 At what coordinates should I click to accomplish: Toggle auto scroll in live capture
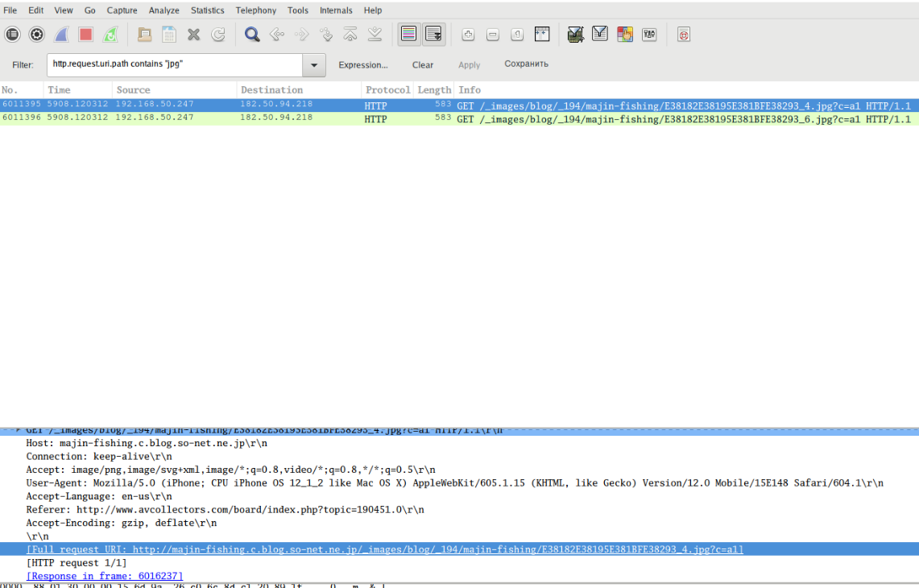tap(433, 35)
